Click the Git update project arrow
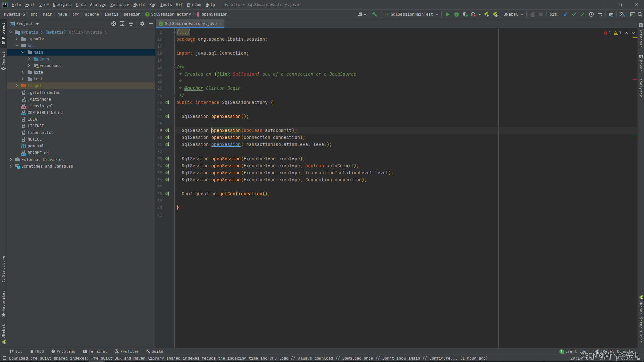The width and height of the screenshot is (644, 362). coord(565,14)
